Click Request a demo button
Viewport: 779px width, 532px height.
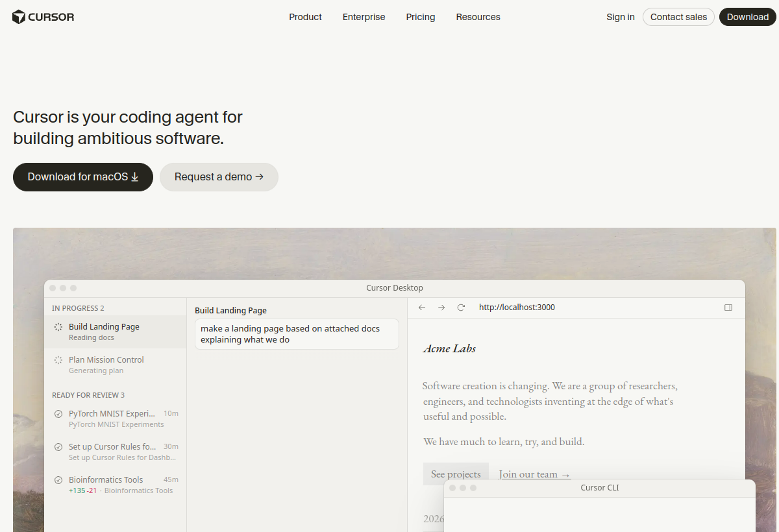coord(219,177)
